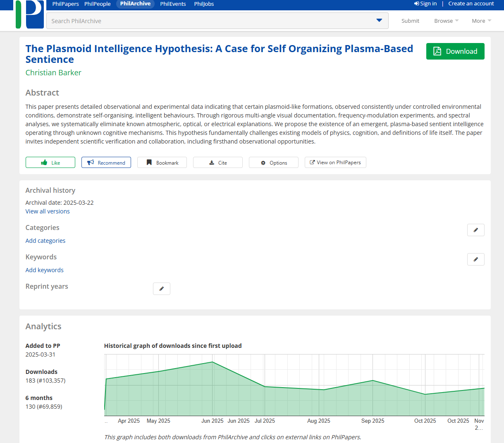Expand the search options dropdown arrow

pos(379,21)
